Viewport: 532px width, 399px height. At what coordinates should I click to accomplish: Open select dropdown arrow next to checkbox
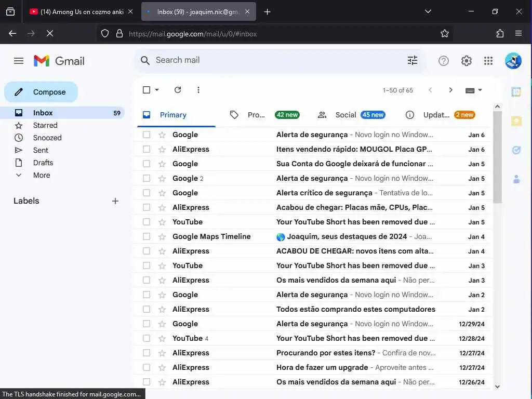coord(157,90)
